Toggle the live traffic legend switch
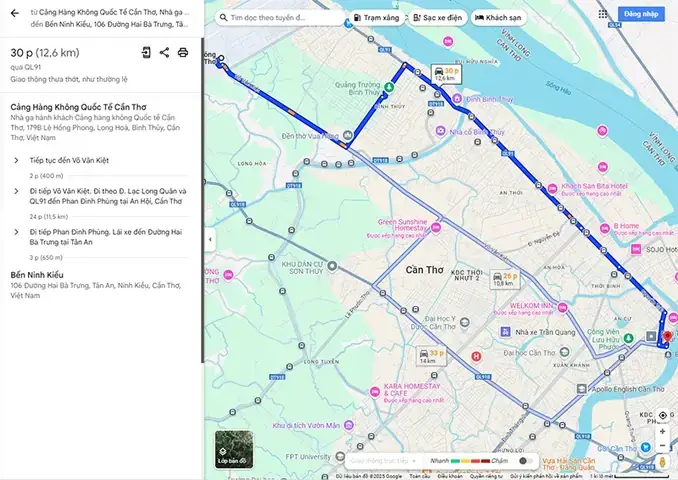The height and width of the screenshot is (480, 678). coord(525,461)
